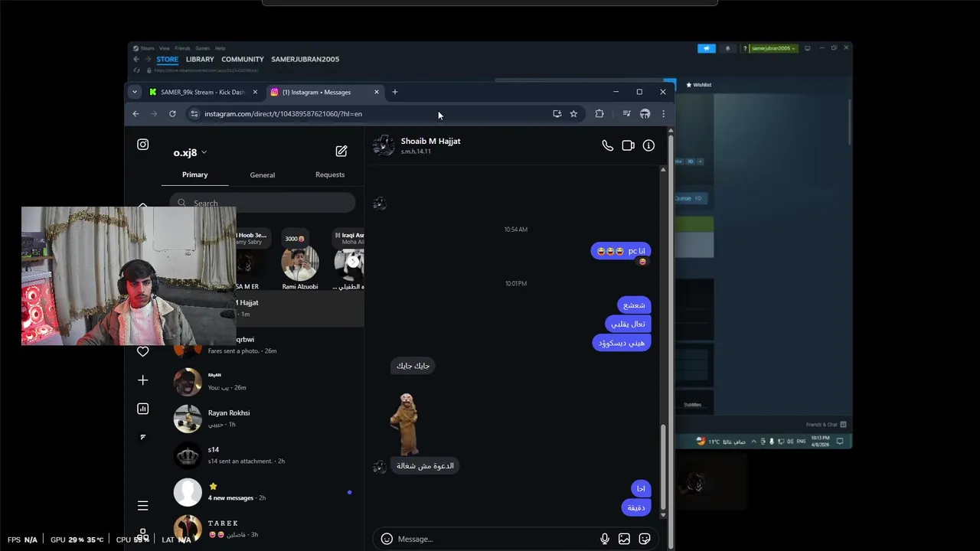
Task: Open the dashboard chart icon in sidebar
Action: point(142,409)
